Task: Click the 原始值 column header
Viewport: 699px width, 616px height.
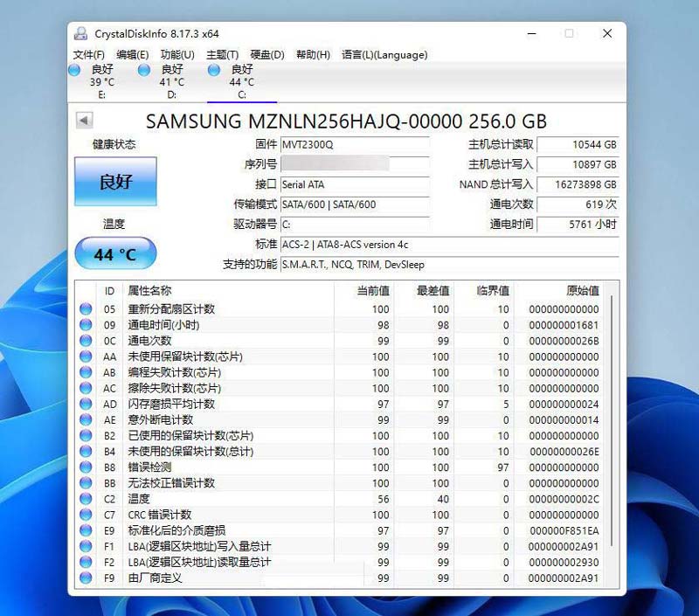Action: (x=582, y=291)
